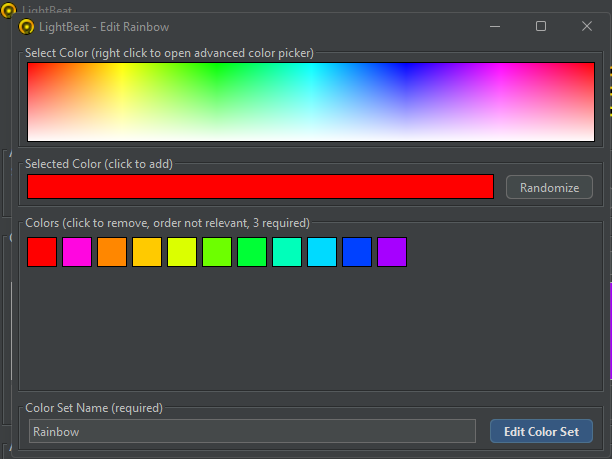Add the selected red color bar
This screenshot has width=612, height=459.
point(260,187)
